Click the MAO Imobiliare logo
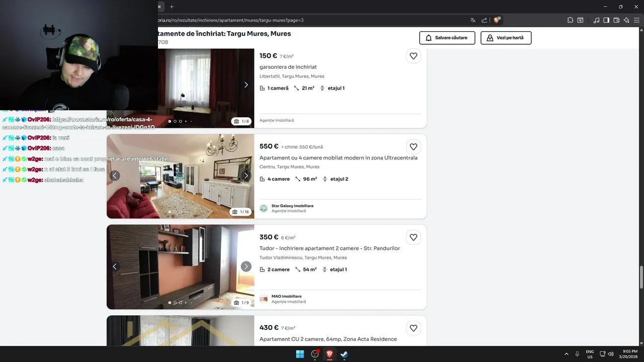Viewport: 644px width, 362px height. pos(264,299)
